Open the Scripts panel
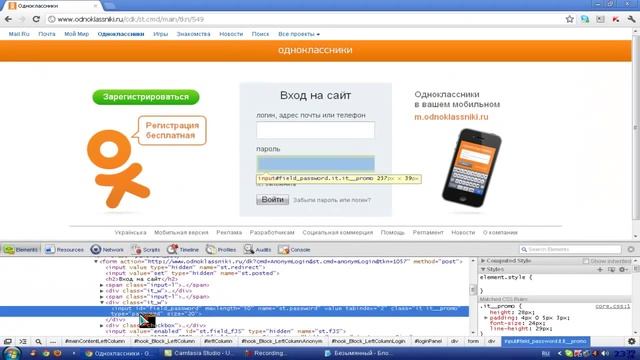This screenshot has width=640, height=360. coord(146,249)
